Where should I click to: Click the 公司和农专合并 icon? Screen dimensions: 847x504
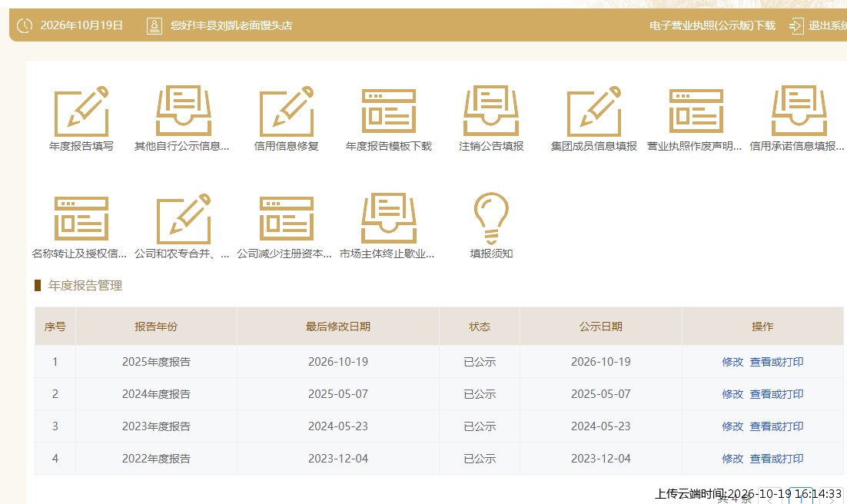tap(184, 219)
